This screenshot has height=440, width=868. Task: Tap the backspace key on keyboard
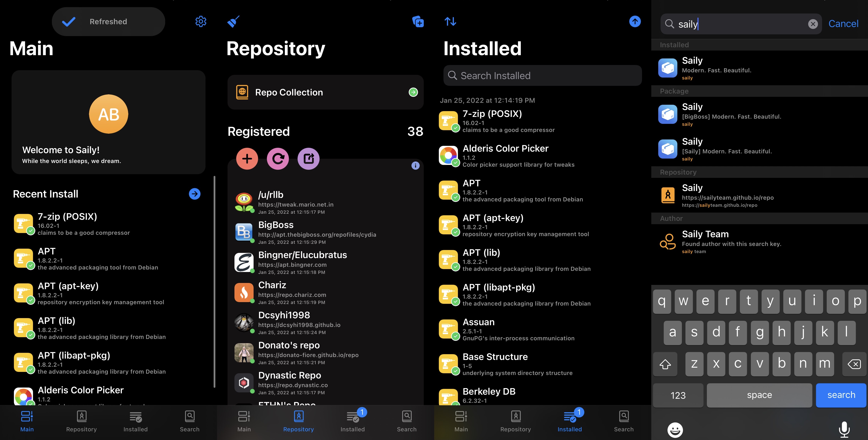tap(854, 364)
